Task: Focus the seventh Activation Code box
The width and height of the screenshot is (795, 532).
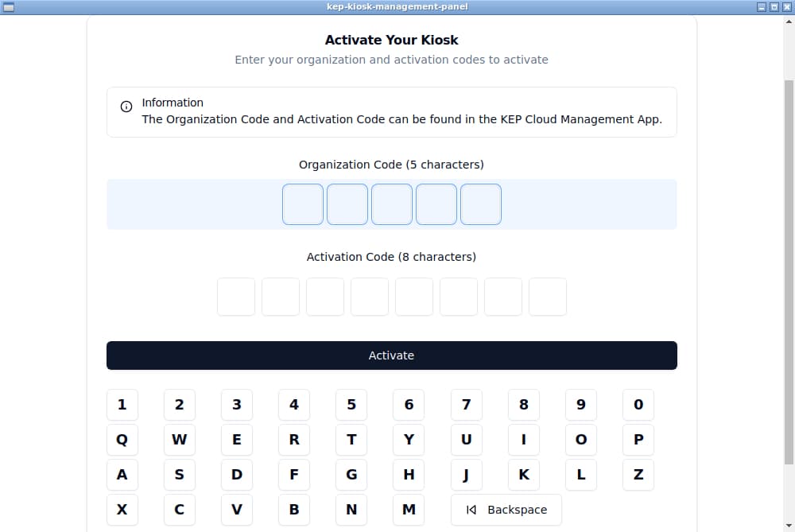Action: [x=503, y=297]
